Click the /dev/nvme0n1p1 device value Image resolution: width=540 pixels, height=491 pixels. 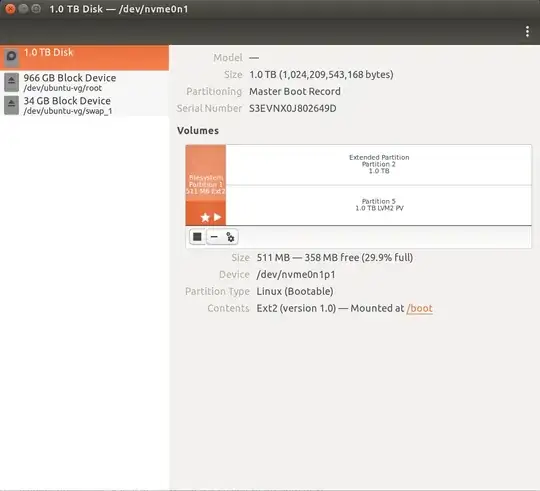point(296,274)
